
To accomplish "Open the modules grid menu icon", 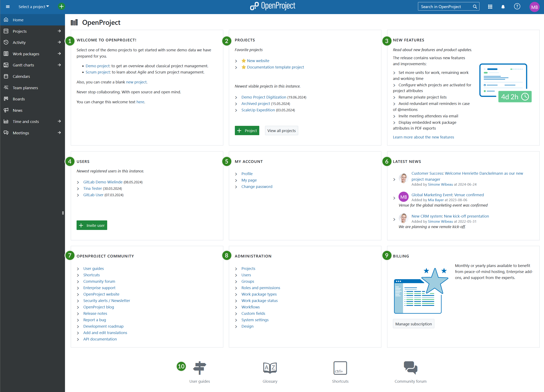I will [x=490, y=7].
